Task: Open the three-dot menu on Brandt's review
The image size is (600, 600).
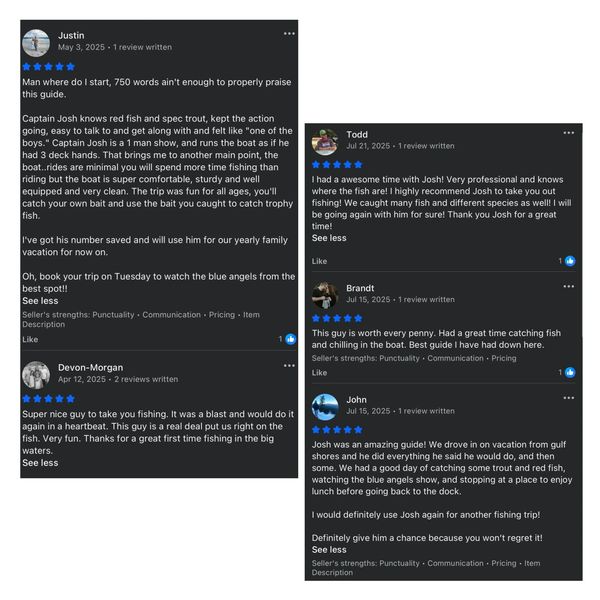Action: 569,287
